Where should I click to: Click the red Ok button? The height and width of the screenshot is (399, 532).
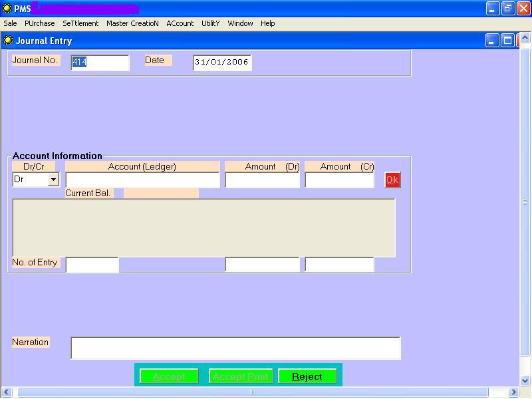392,180
